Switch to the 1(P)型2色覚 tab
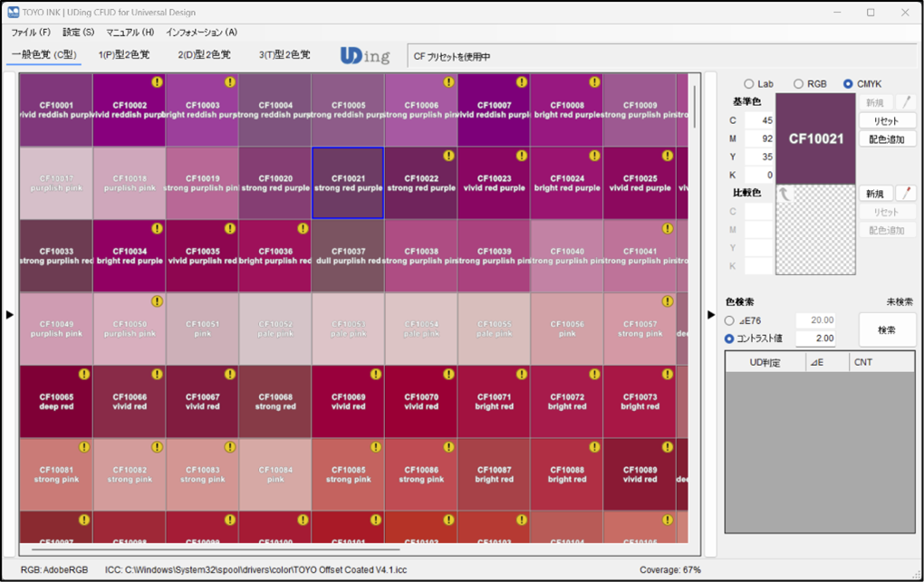 pyautogui.click(x=124, y=55)
